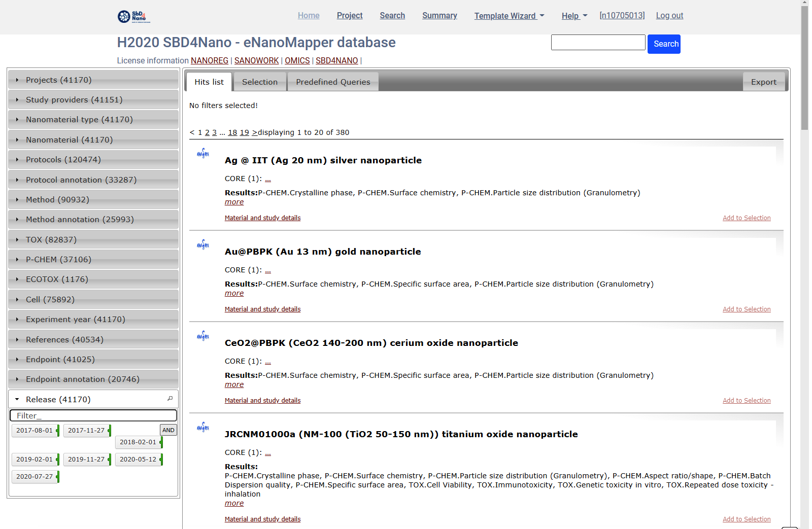Image resolution: width=812 pixels, height=529 pixels.
Task: Click the project icon beside CeO2@PBPK result
Action: (203, 336)
